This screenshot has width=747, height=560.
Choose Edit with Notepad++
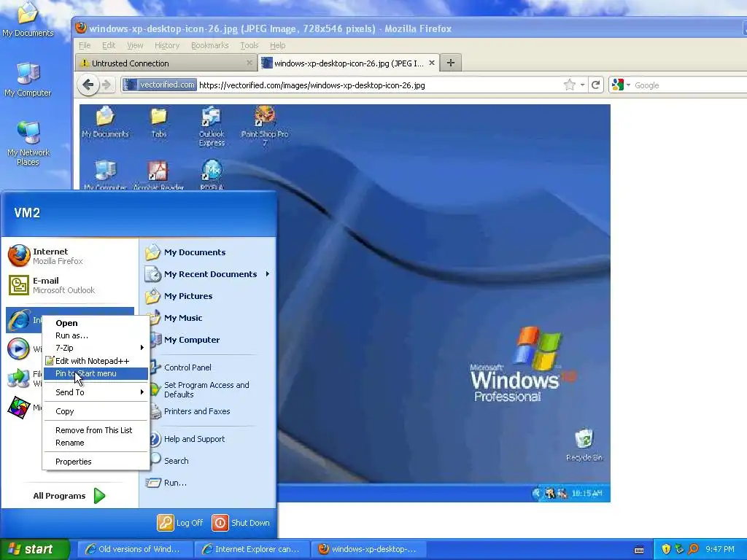click(96, 361)
